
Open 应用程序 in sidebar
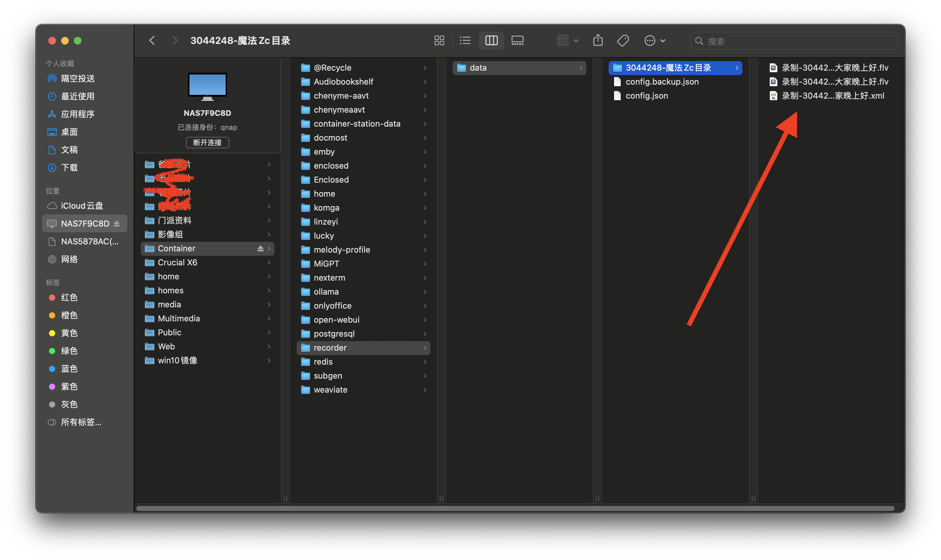pos(85,114)
